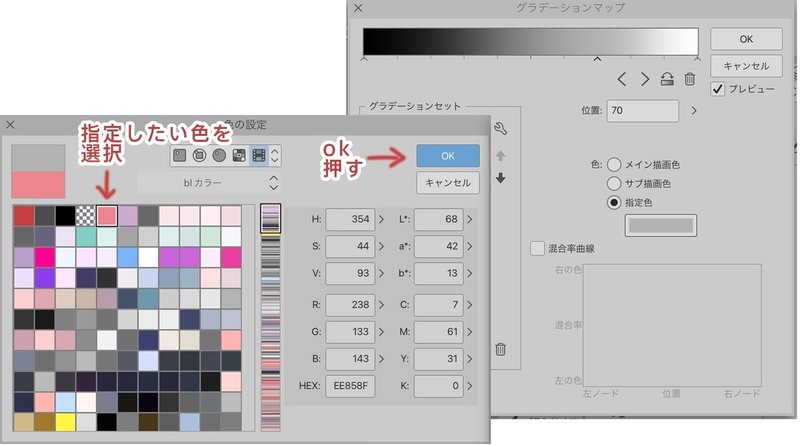
Task: Select the leftmost gradient node
Action: point(364,59)
